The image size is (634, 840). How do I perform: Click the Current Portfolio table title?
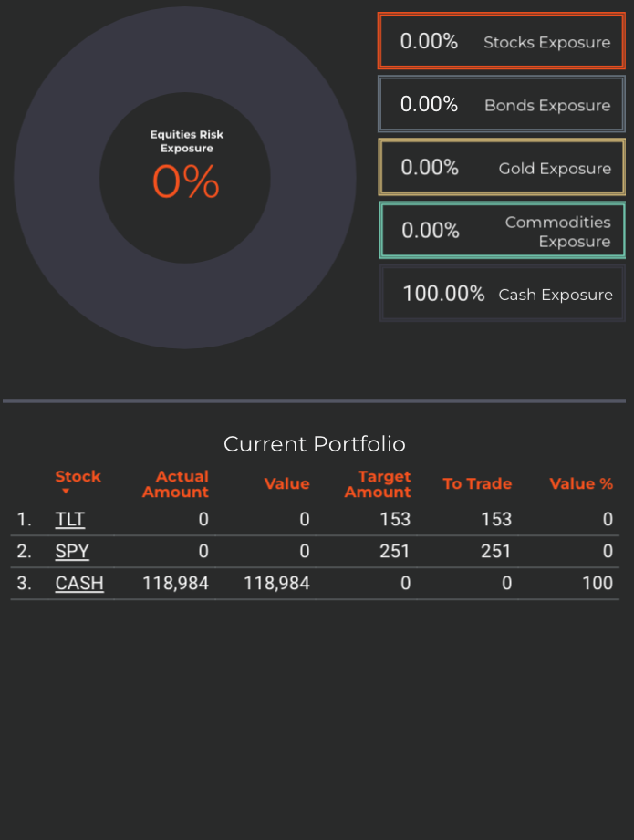tap(315, 444)
